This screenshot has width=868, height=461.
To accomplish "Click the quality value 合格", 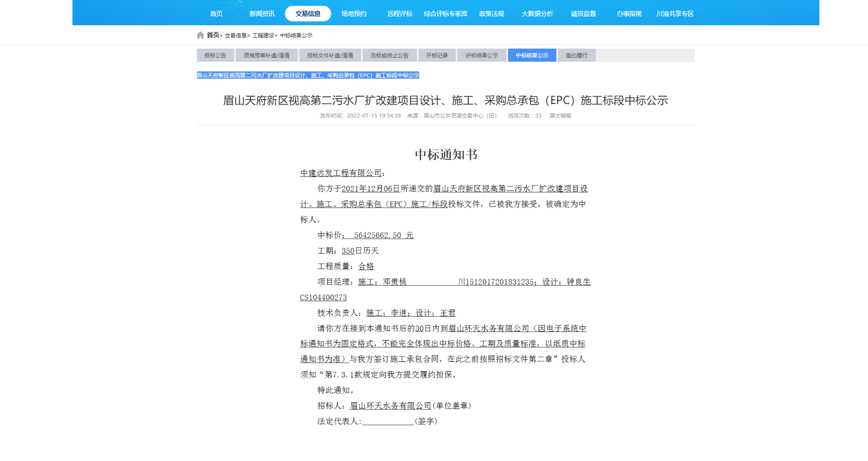I will click(366, 267).
